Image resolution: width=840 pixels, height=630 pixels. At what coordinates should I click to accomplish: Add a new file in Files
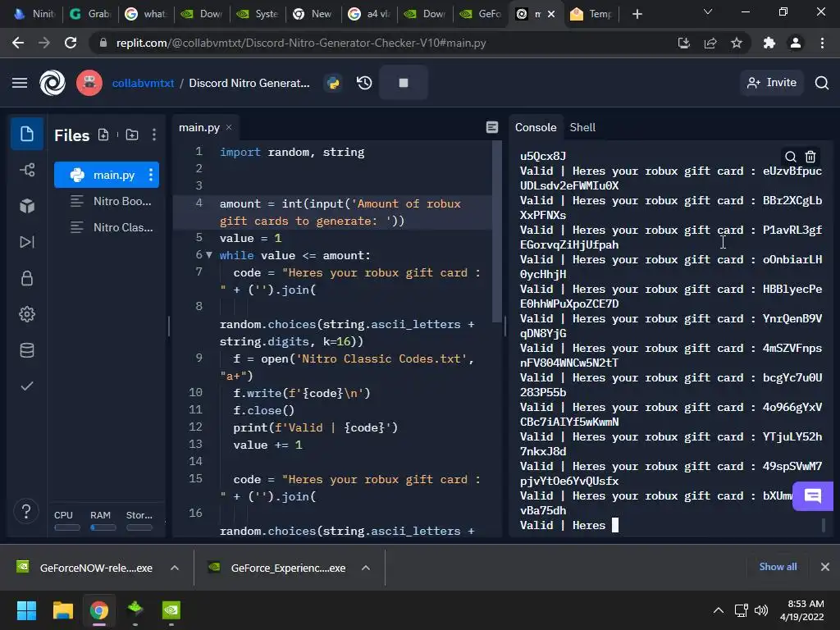tap(103, 135)
